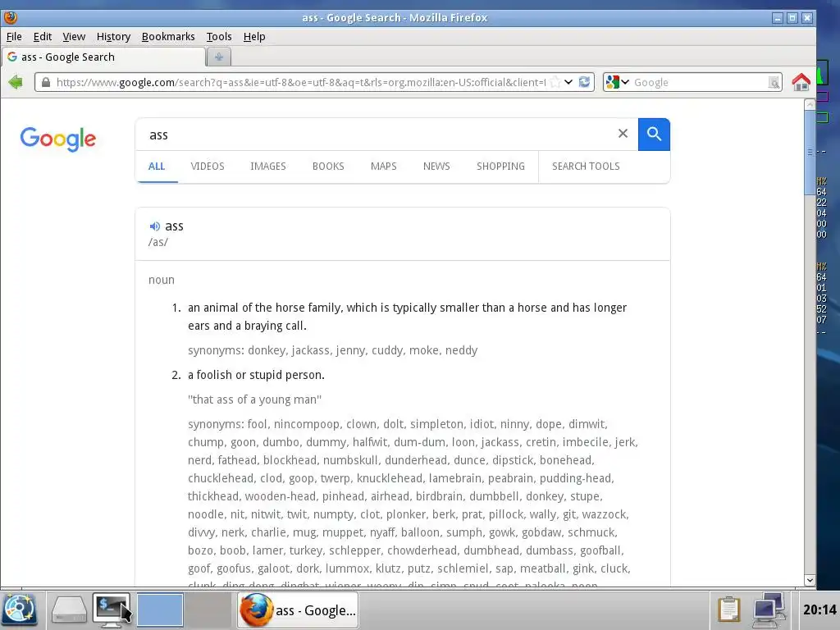840x630 pixels.
Task: Click the vertical scrollbar thumb
Action: tap(810, 153)
